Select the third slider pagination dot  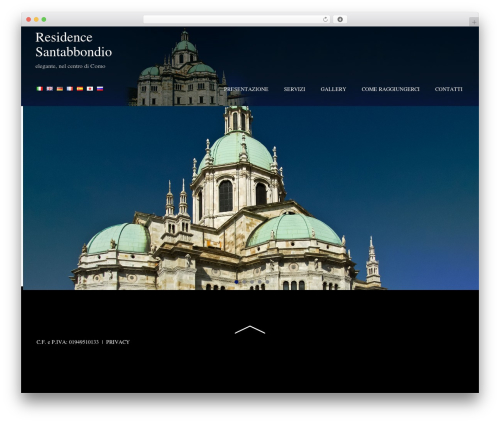[252, 282]
